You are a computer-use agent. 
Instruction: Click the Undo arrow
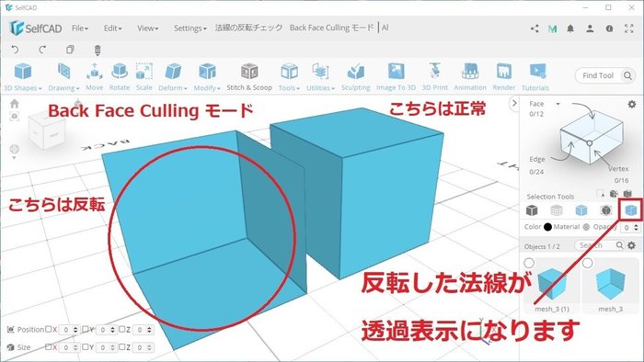(x=16, y=50)
